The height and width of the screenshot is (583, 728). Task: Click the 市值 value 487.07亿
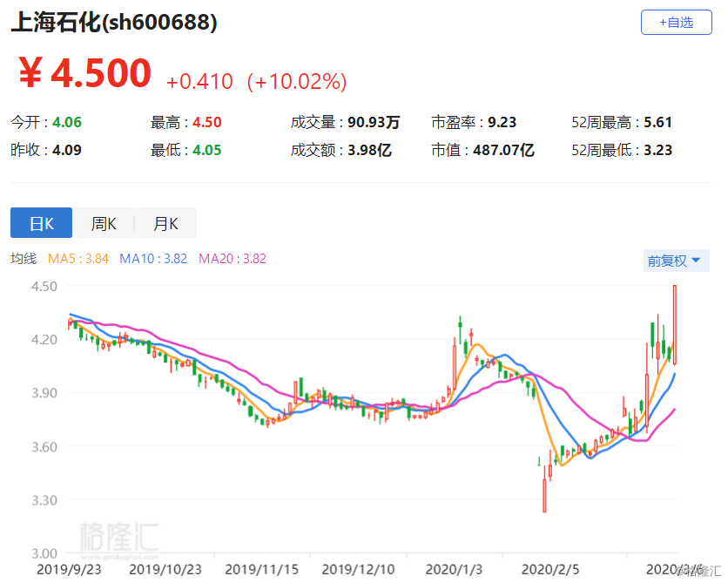pos(503,150)
